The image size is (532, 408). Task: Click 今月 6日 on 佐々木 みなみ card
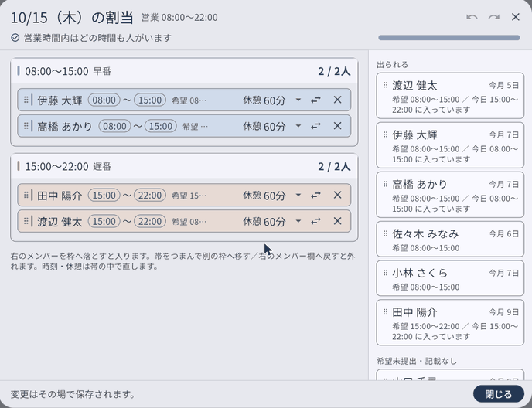504,233
